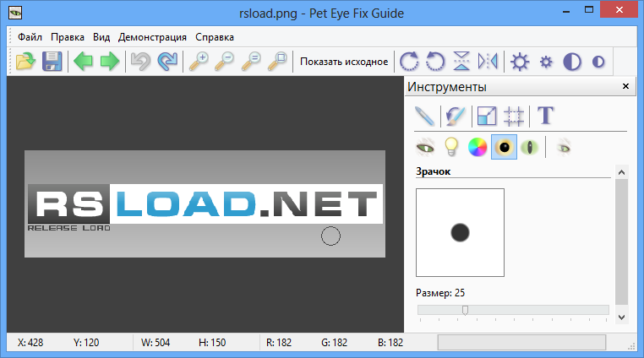This screenshot has width=644, height=358.
Task: Click the pupil preview box
Action: coord(460,232)
